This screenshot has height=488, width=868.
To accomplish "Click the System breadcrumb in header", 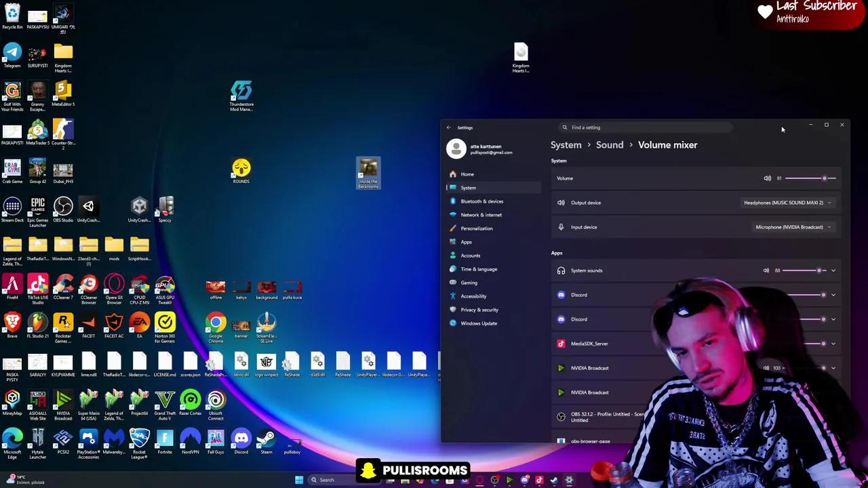I will coord(566,145).
